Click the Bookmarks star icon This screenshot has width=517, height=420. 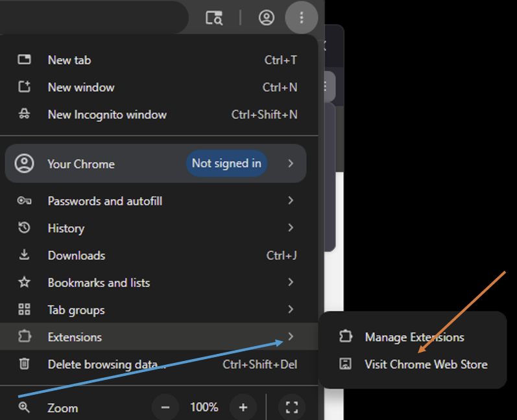24,283
